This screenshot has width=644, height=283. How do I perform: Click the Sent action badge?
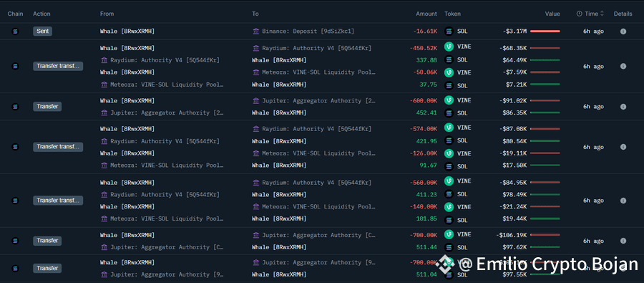click(43, 32)
